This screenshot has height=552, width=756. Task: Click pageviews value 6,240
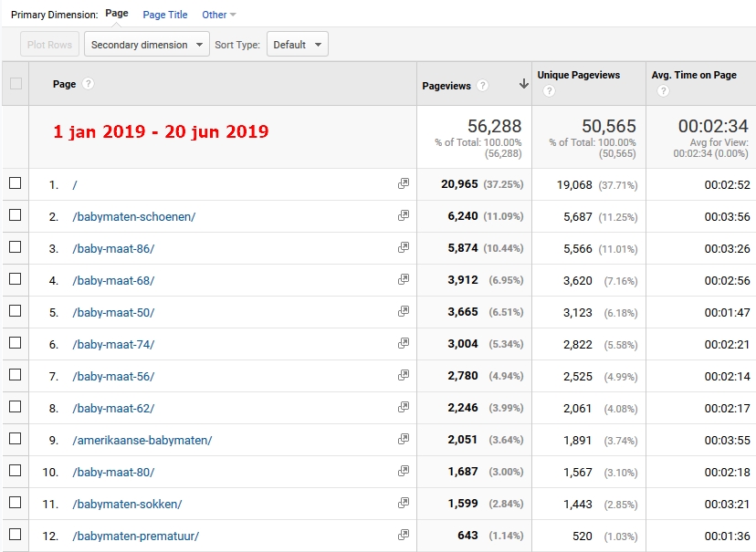tap(463, 216)
